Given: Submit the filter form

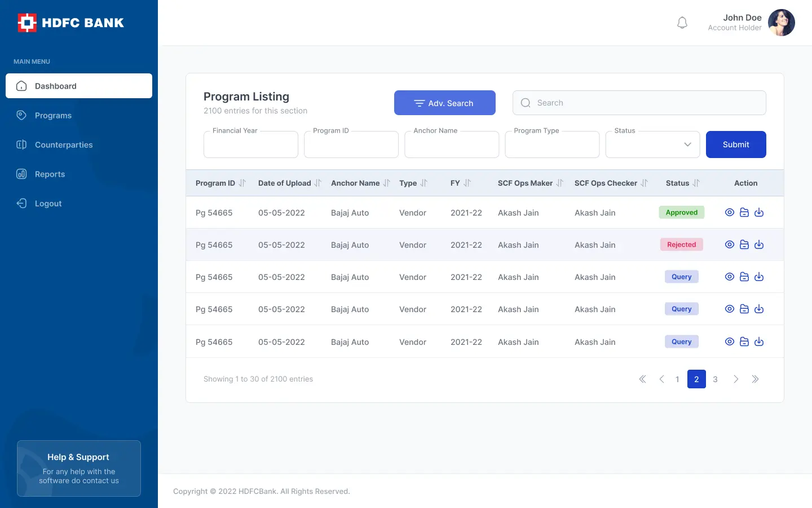Looking at the screenshot, I should (x=736, y=144).
